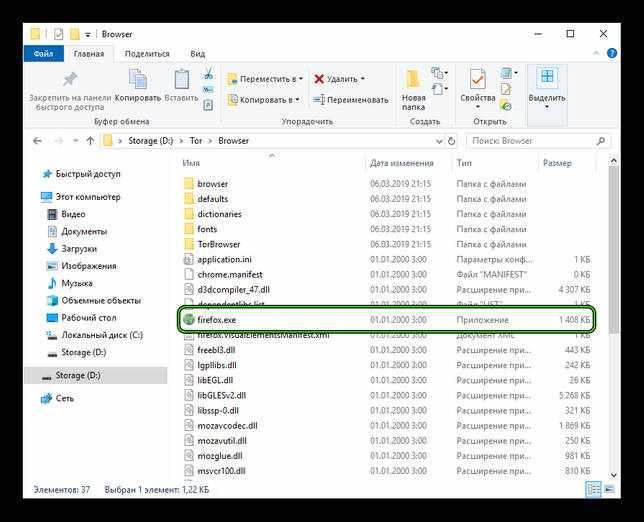Sort by the Дата изменения column header
Viewport: 644px width, 522px height.
pyautogui.click(x=402, y=163)
